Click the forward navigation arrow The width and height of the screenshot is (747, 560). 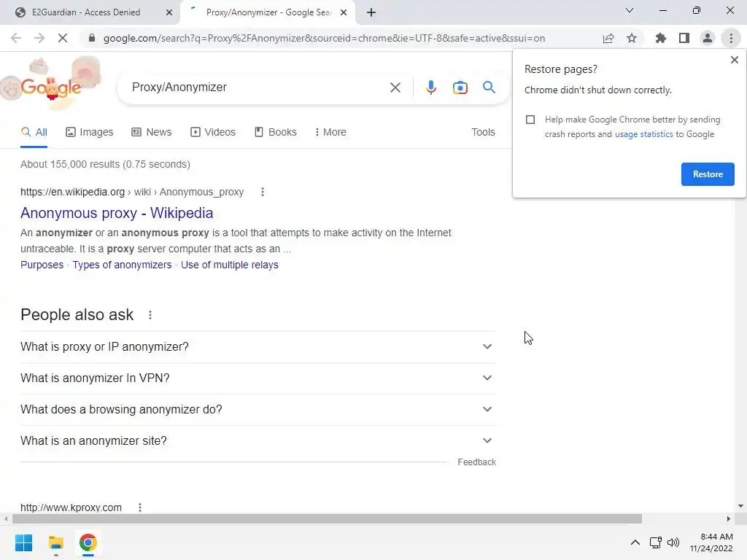pos(39,38)
